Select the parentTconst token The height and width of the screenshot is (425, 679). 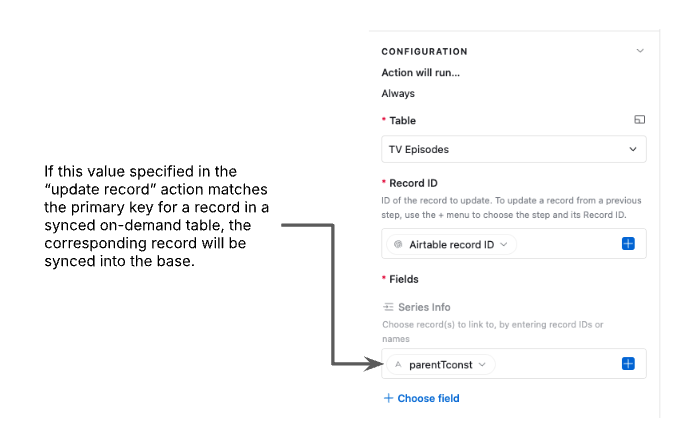coord(441,365)
